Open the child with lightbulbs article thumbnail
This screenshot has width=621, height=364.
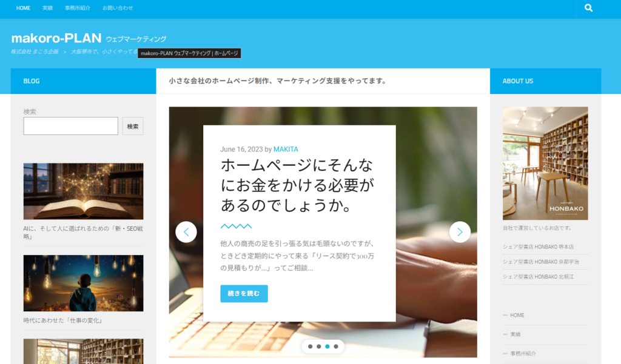tap(83, 283)
